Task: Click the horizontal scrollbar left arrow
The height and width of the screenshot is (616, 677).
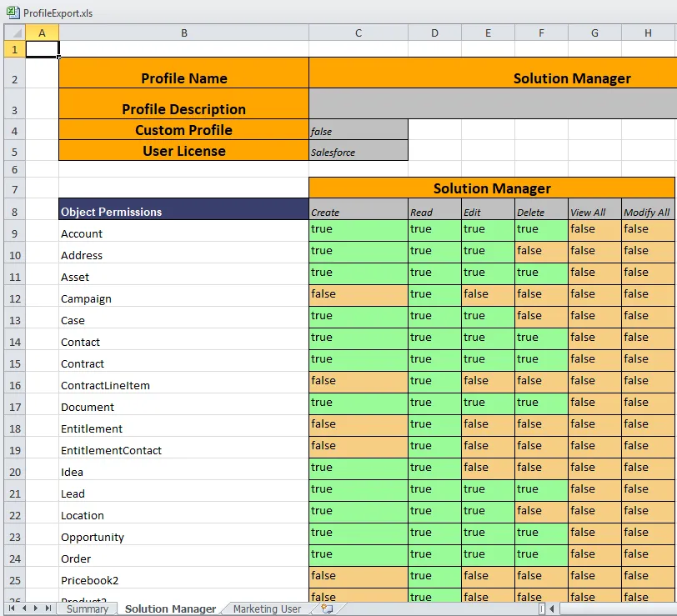Action: tap(552, 608)
